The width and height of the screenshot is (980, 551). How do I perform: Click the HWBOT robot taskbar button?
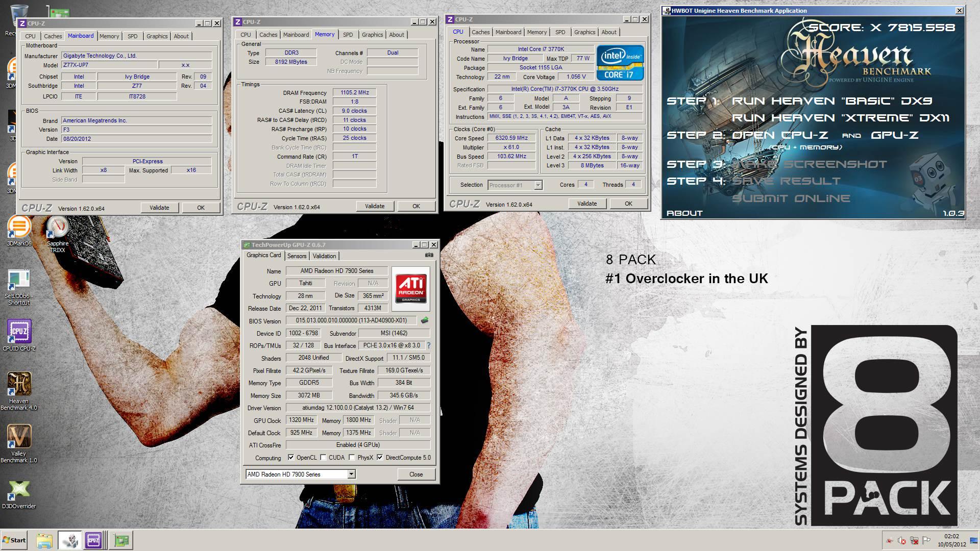coord(69,540)
